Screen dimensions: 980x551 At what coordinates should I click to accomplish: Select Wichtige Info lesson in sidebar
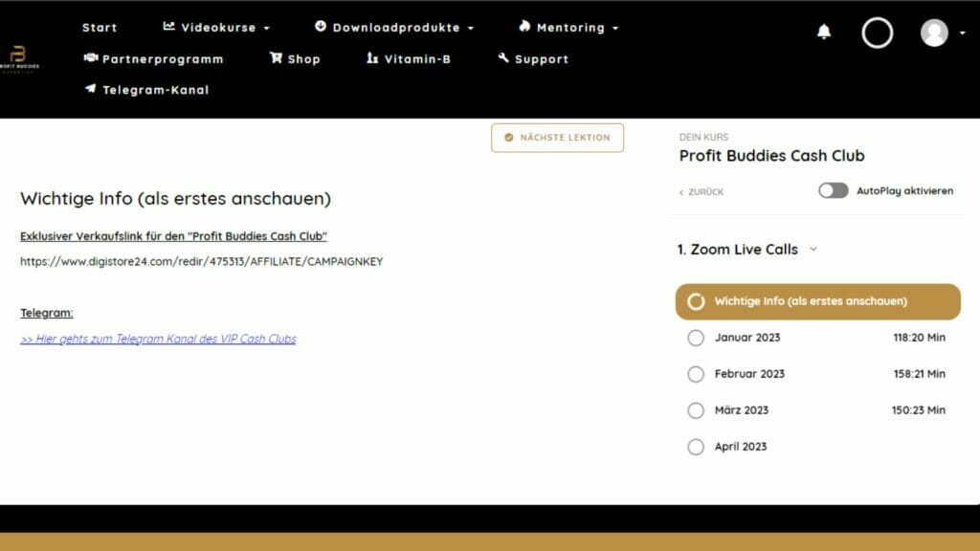[x=818, y=301]
